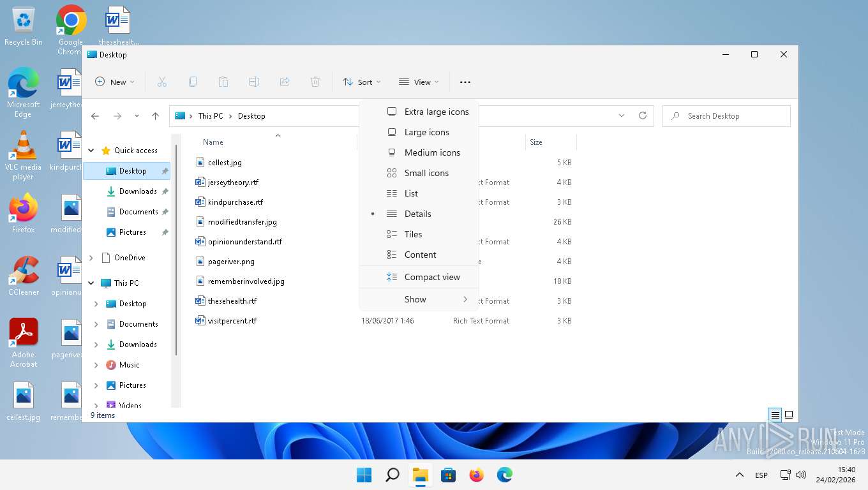Open CCleaner desktop shortcut
Image resolution: width=868 pixels, height=490 pixels.
click(x=24, y=276)
